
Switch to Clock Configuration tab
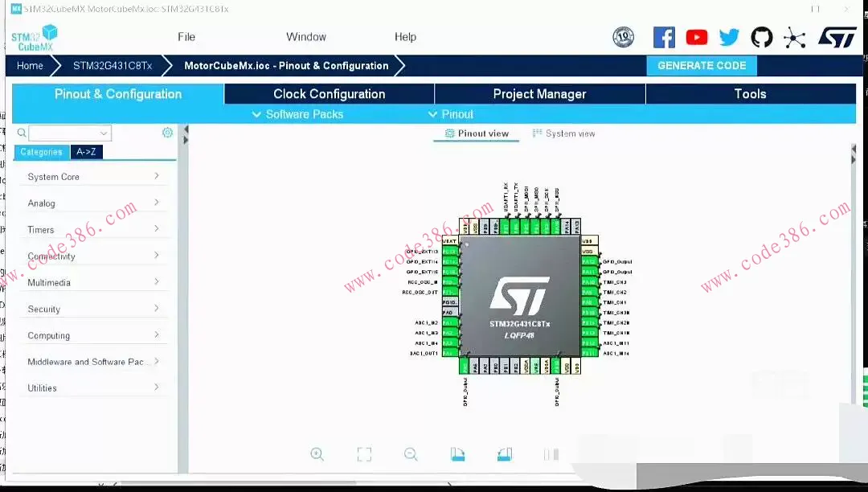click(x=330, y=94)
